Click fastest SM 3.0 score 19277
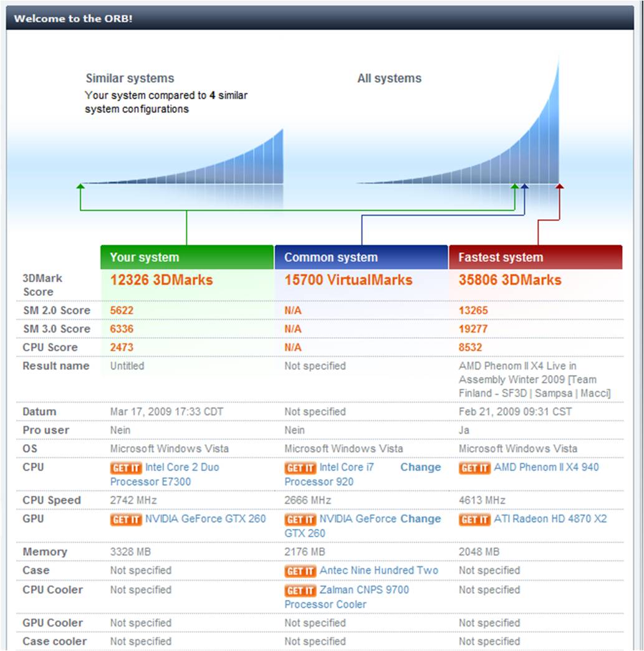Viewport: 644px width, 651px height. [x=473, y=329]
